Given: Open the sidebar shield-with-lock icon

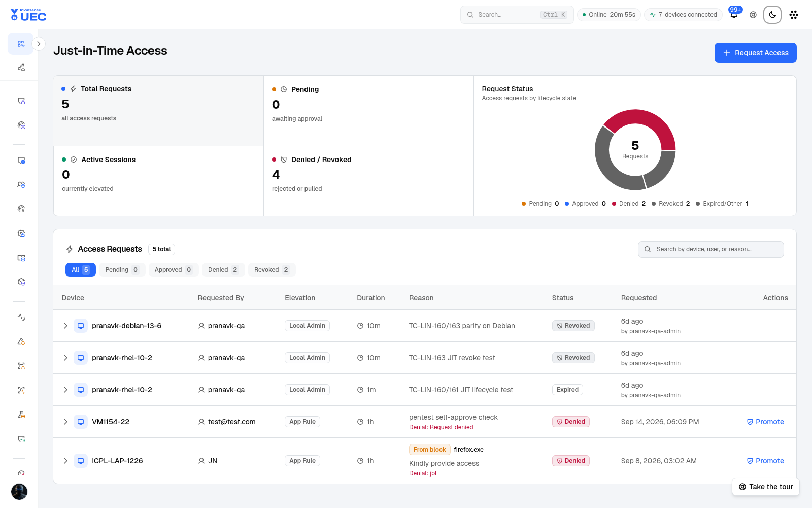Looking at the screenshot, I should (x=21, y=101).
